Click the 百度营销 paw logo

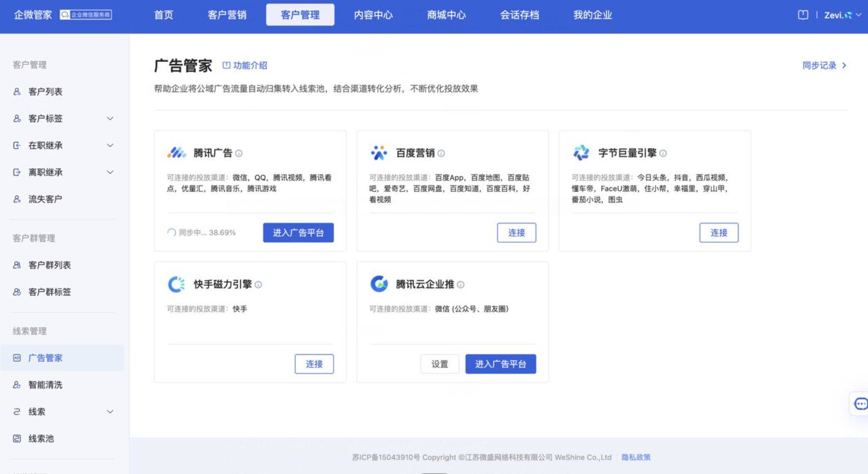pos(379,153)
